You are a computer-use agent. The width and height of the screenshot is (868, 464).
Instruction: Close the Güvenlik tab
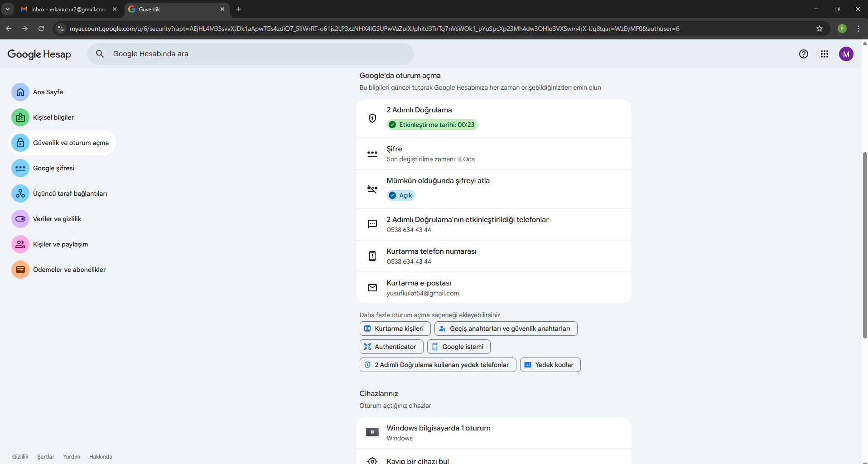click(x=222, y=9)
